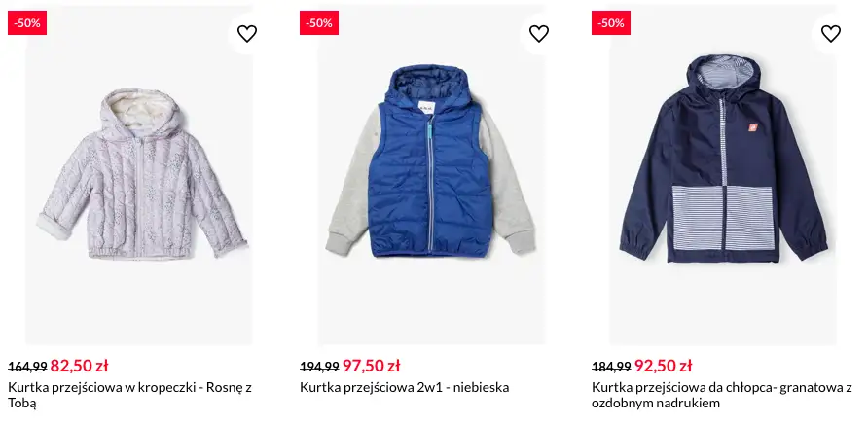Screen dimensions: 868x424
Task: Open "Kurtka przejściowa 2w1 - niebieska" link
Action: (x=404, y=387)
